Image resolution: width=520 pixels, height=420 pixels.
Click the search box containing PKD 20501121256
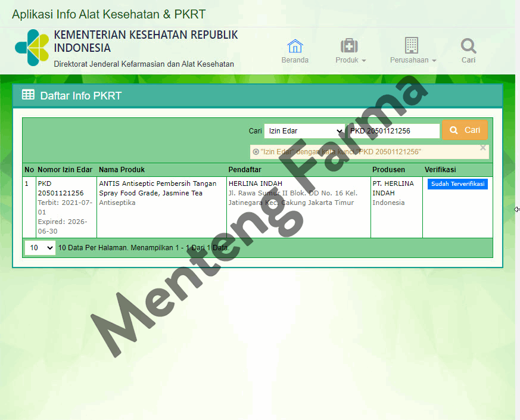coord(393,131)
